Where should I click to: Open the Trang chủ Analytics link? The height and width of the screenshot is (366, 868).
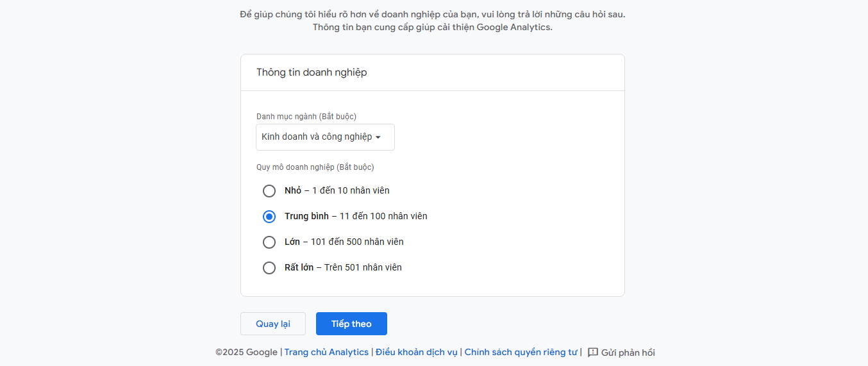[326, 353]
